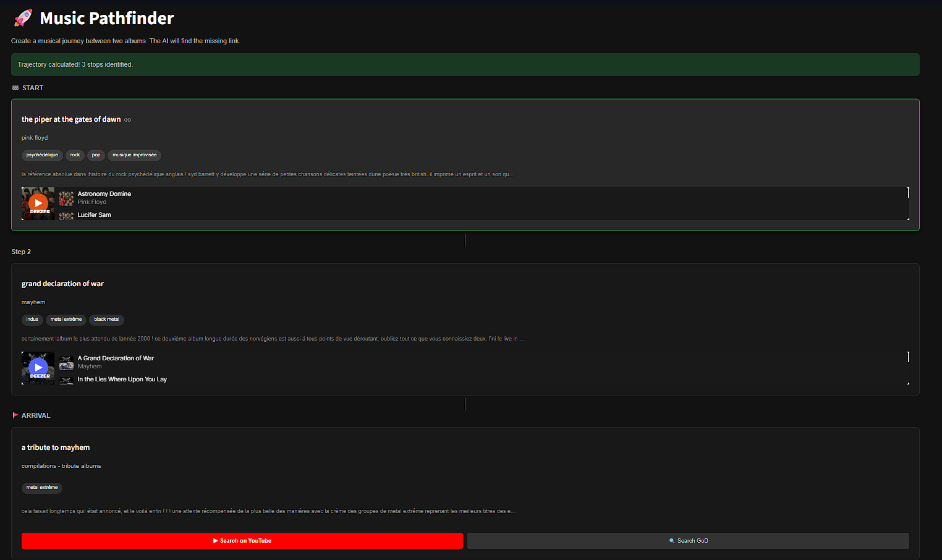Select the indus genre tag

coord(32,320)
